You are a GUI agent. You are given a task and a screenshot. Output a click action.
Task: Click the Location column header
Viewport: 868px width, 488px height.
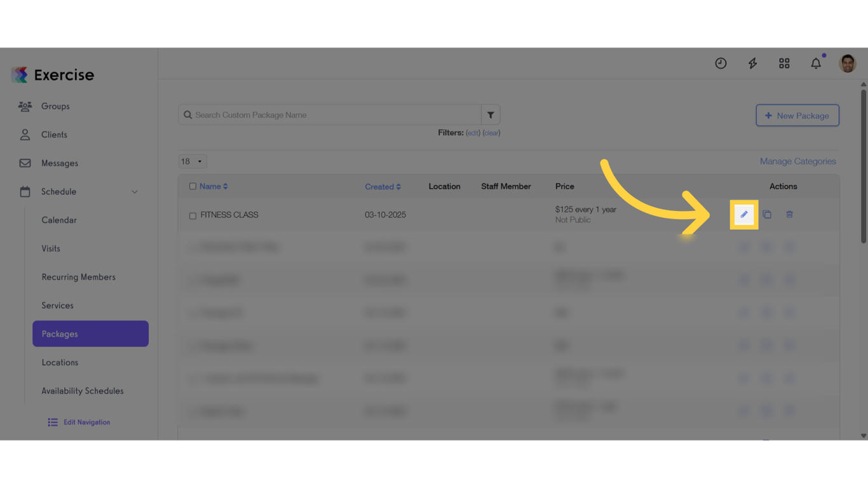[x=444, y=187]
